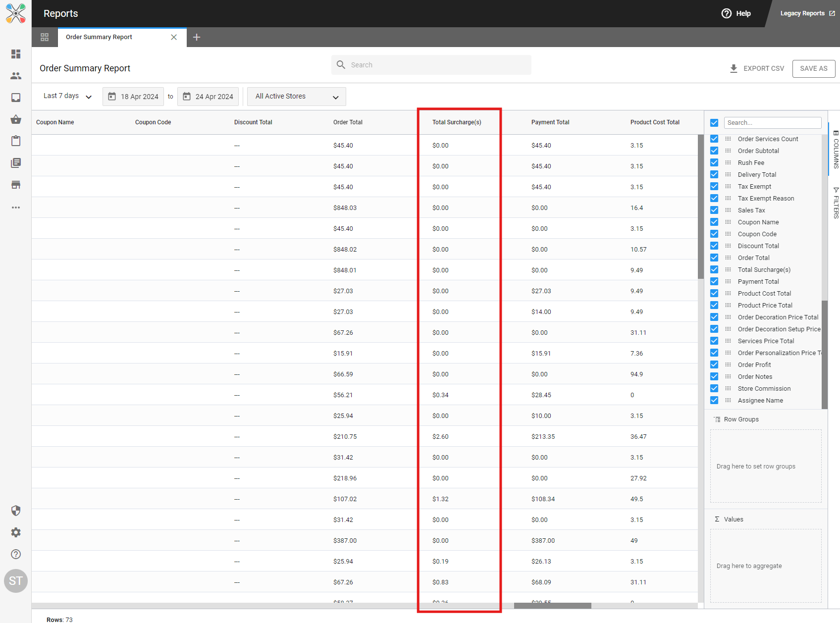Click the Save As button
The height and width of the screenshot is (623, 840).
click(813, 68)
